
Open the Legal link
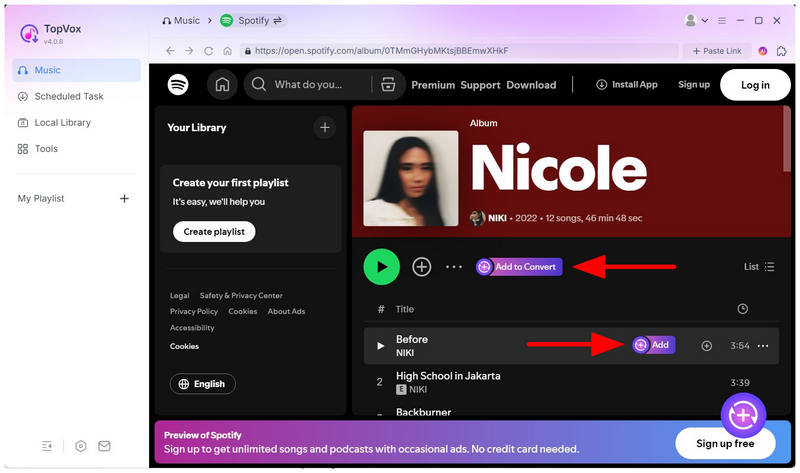[180, 296]
